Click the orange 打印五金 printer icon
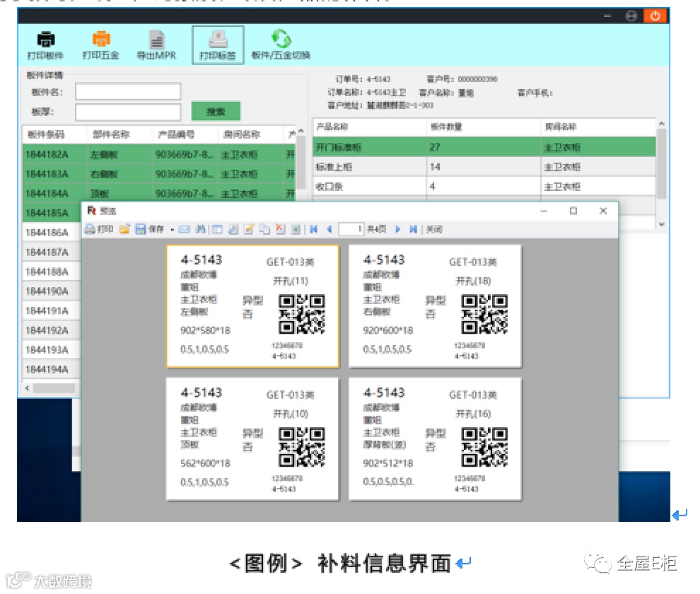Image resolution: width=700 pixels, height=594 pixels. (101, 40)
